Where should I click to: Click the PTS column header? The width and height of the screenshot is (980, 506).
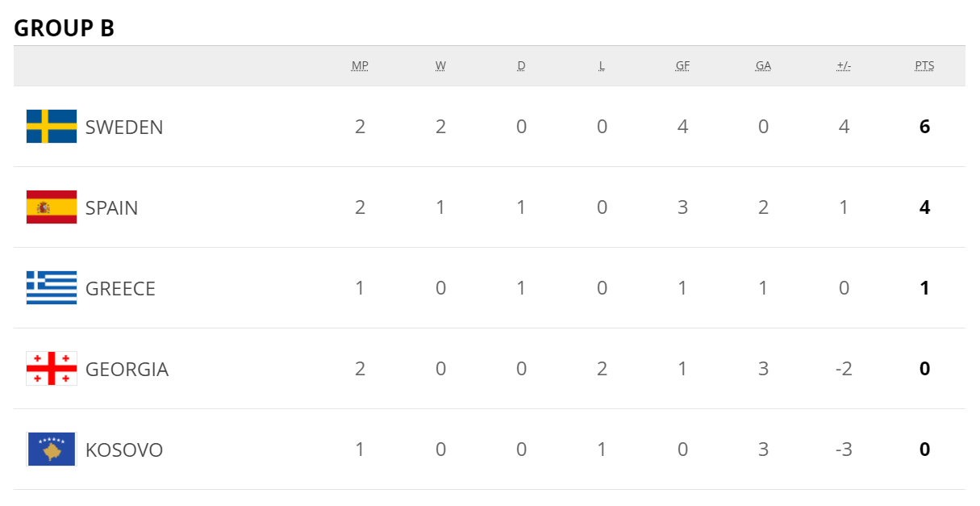[924, 66]
